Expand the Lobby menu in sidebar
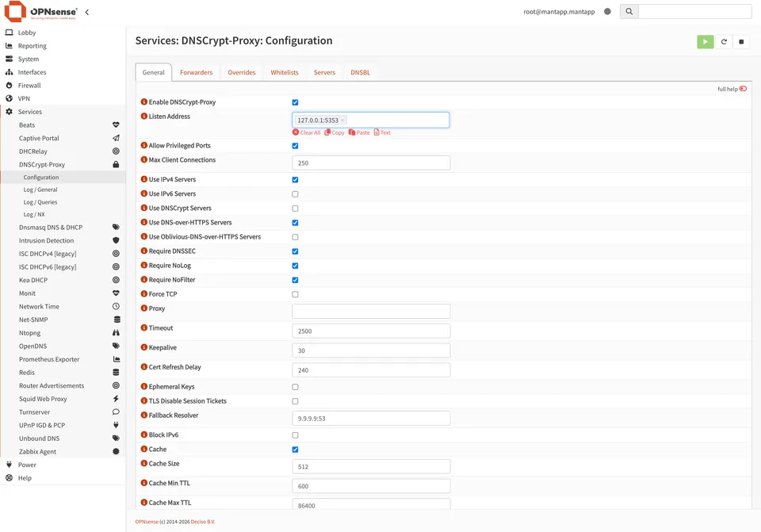The image size is (761, 532). 27,33
